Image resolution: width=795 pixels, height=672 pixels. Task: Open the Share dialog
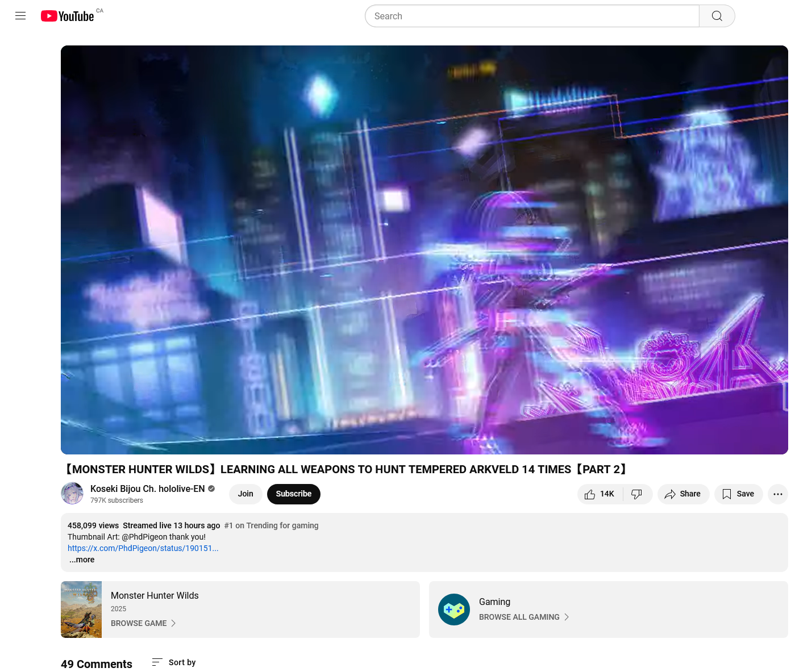[x=683, y=494]
